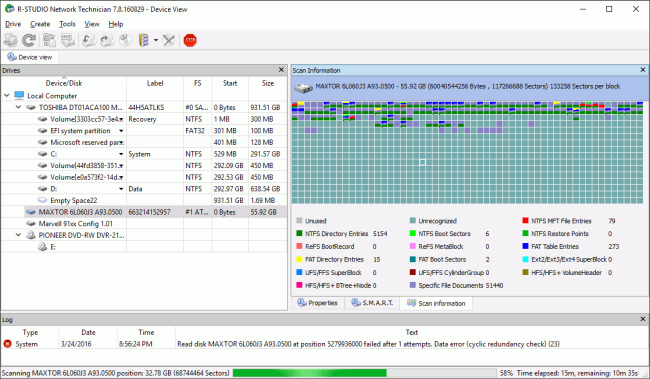Stop the scan with the red STOP icon

pos(190,40)
